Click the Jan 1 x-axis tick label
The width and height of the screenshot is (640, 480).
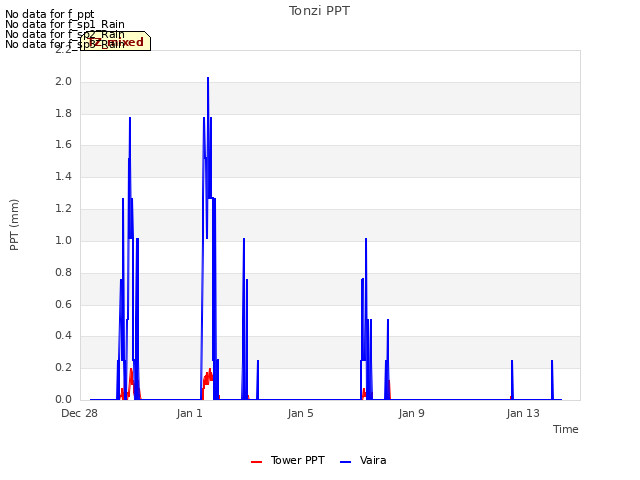click(190, 413)
